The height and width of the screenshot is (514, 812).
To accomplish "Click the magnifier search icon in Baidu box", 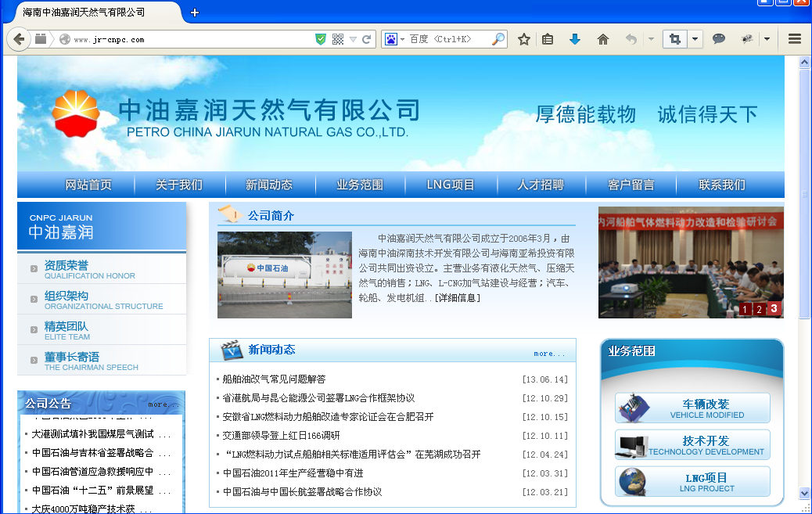I will [x=498, y=39].
